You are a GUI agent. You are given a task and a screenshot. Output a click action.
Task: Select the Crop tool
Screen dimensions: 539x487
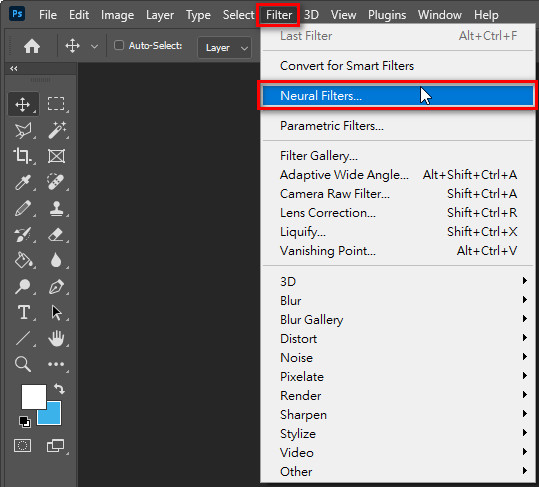pos(23,156)
